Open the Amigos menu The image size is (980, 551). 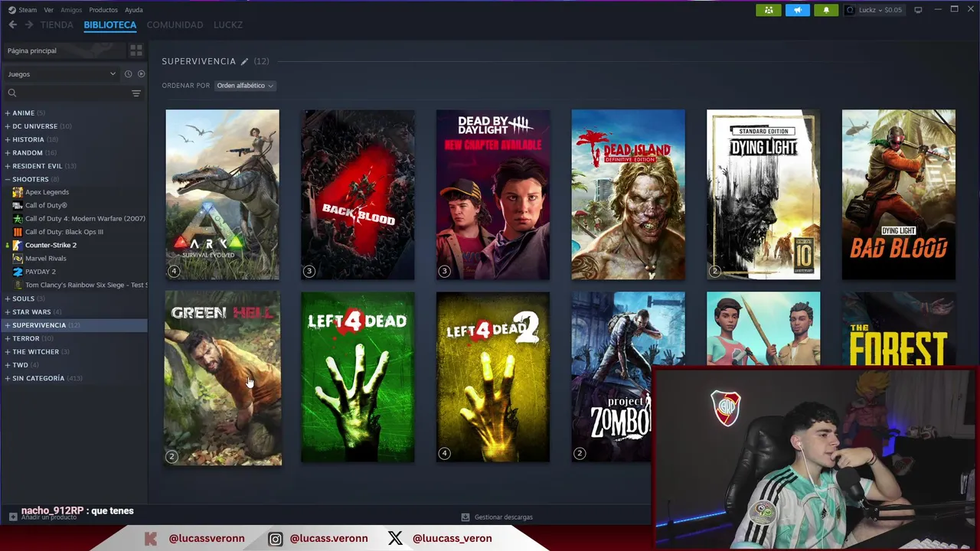(x=71, y=10)
